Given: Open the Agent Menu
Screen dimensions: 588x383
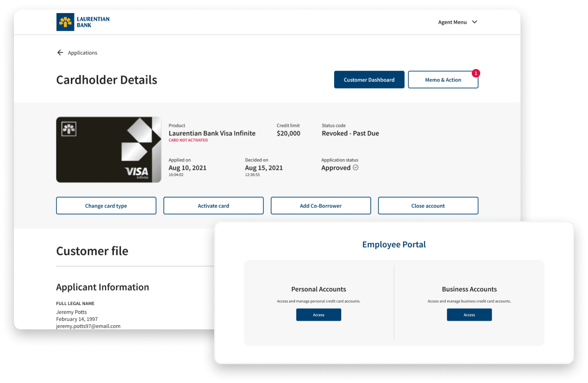Looking at the screenshot, I should (452, 22).
